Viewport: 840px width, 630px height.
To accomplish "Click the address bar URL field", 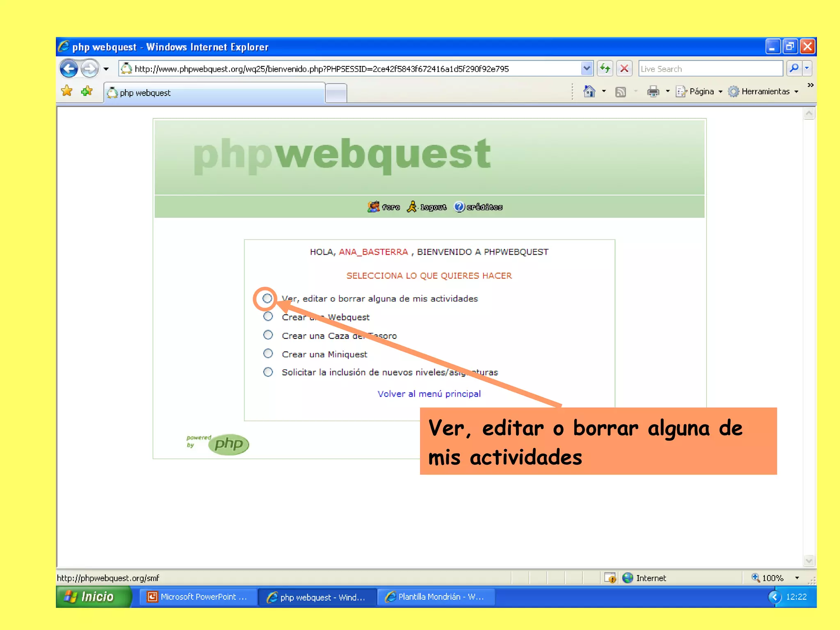I will [x=349, y=69].
